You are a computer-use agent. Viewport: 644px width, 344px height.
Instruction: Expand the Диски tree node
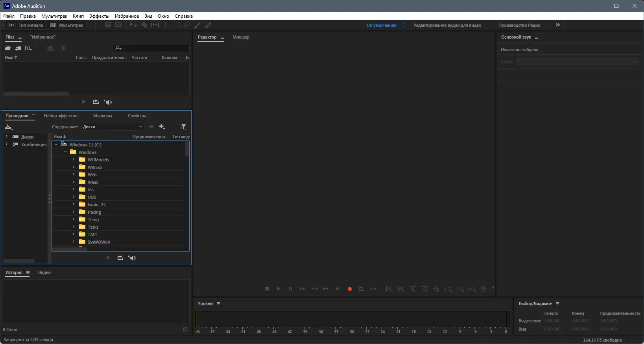click(x=6, y=137)
